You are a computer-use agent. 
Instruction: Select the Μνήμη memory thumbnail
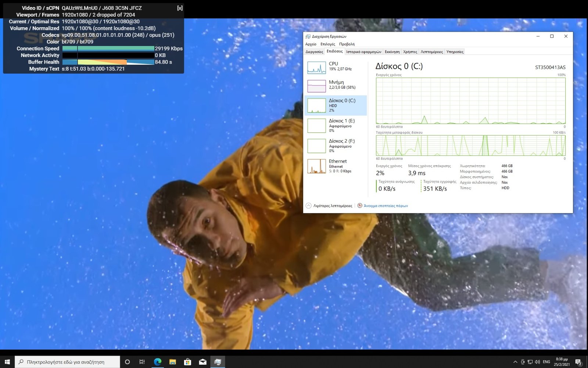316,86
